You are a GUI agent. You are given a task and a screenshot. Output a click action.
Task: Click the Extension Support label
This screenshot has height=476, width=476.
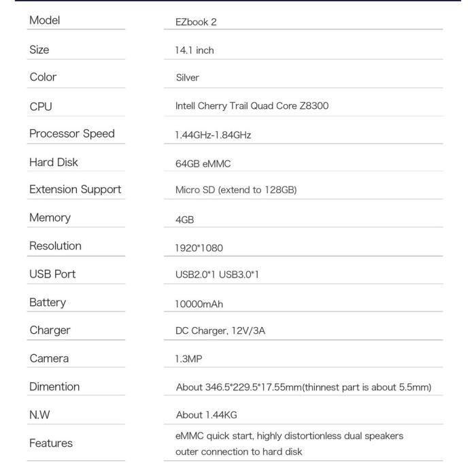click(x=75, y=189)
